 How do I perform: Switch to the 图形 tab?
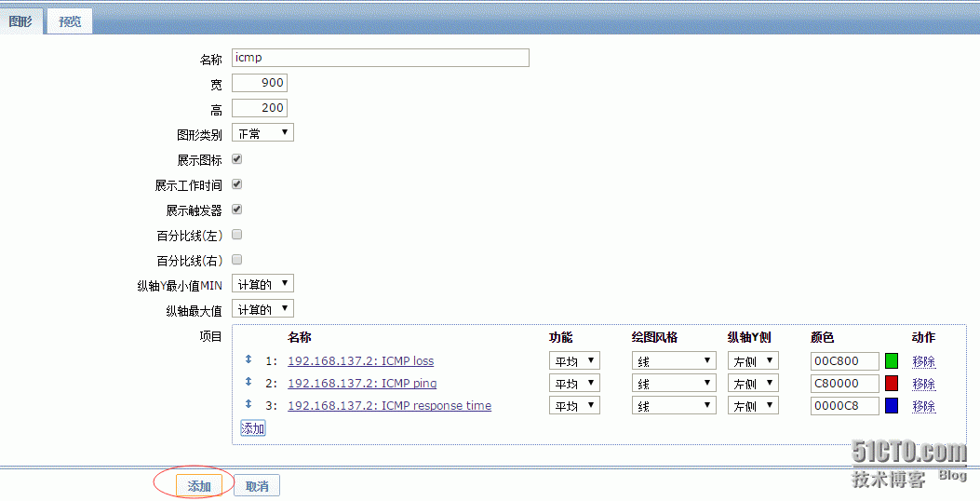tap(20, 21)
